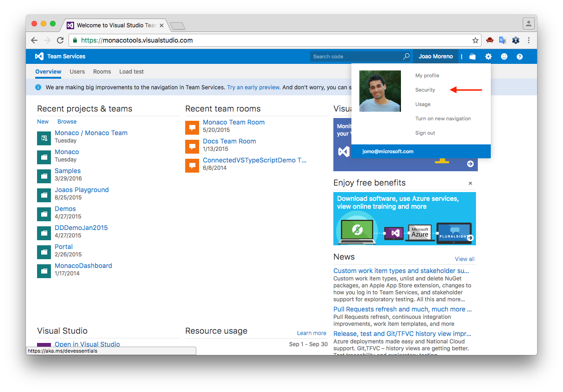This screenshot has height=392, width=563.
Task: Click the Google Translate extension icon
Action: [503, 40]
